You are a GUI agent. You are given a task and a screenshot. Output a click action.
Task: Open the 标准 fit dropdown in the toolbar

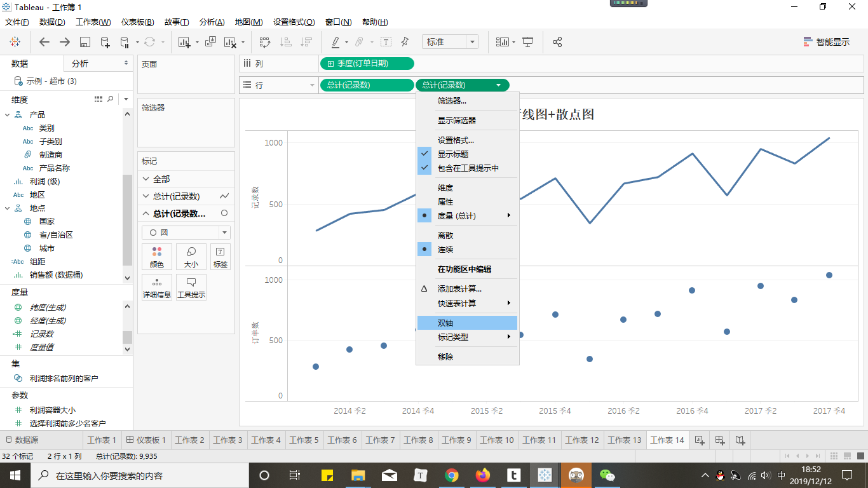[449, 42]
